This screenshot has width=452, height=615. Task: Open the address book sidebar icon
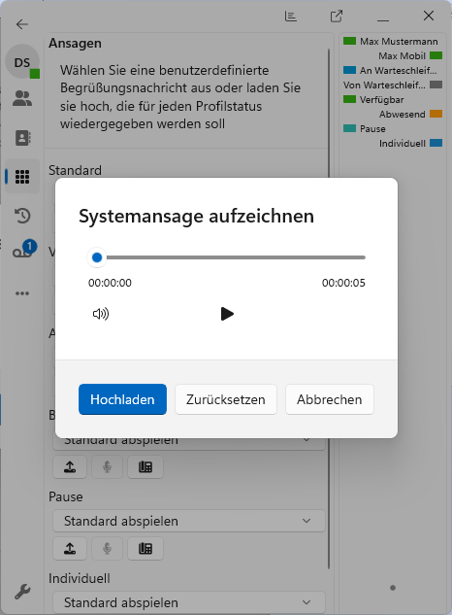(23, 138)
